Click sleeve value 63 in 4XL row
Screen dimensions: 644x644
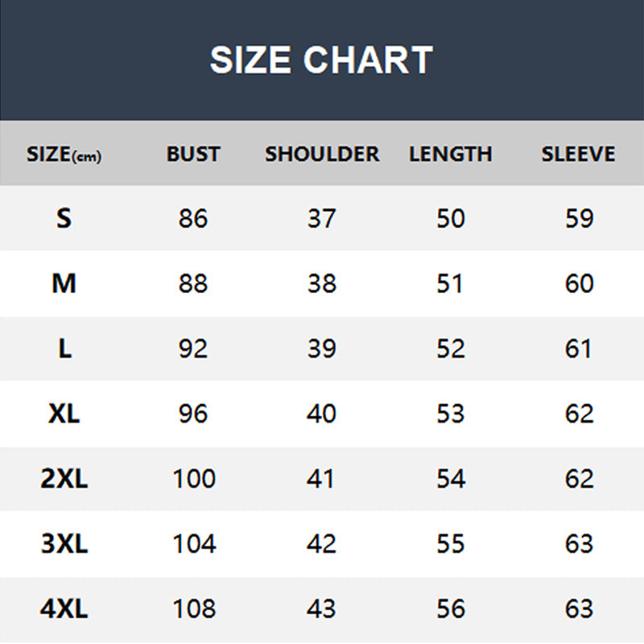tap(580, 609)
